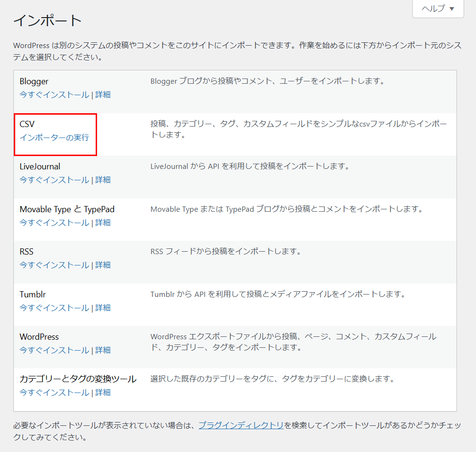Viewport: 476px width, 452px height.
Task: Open the プラグインディレクトリ search link
Action: click(x=240, y=426)
